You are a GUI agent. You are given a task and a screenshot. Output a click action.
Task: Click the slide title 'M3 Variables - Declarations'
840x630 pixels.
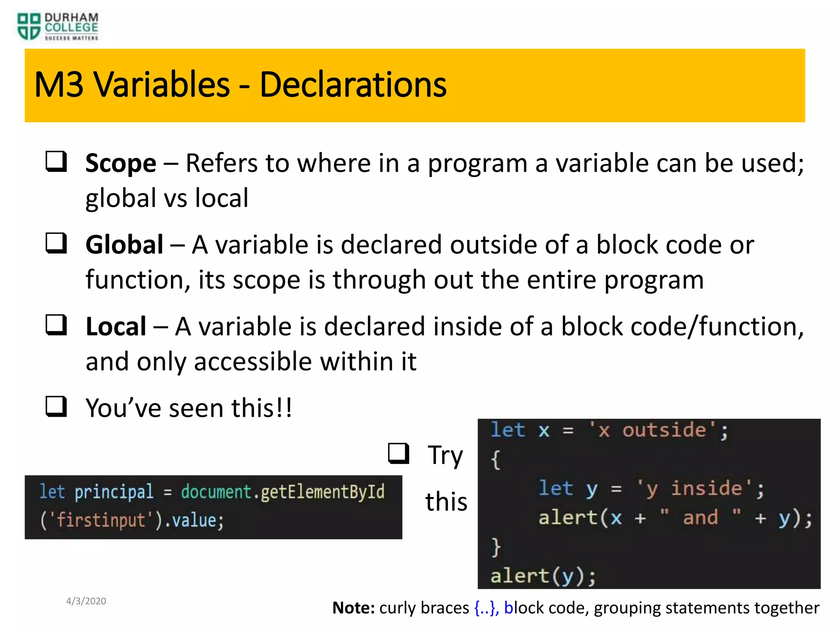240,85
